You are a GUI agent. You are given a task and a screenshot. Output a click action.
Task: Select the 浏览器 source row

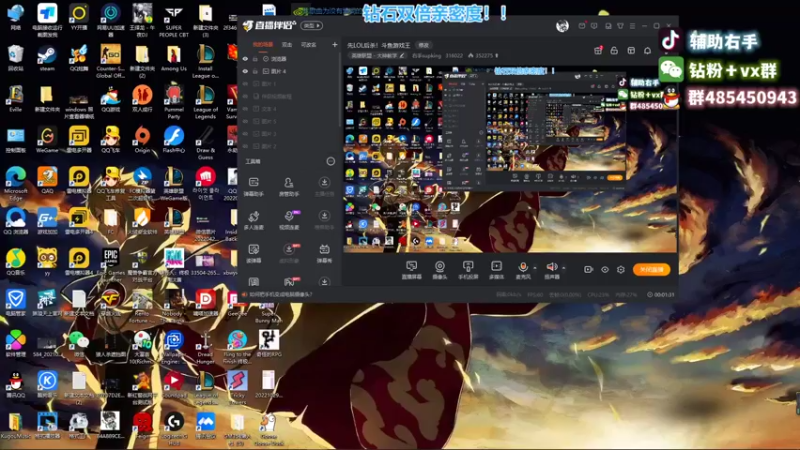[290, 59]
